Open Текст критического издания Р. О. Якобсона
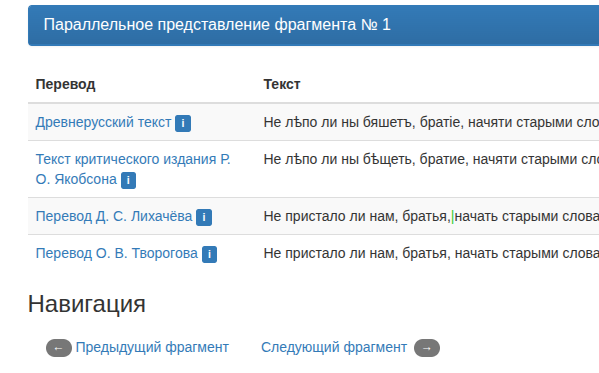The height and width of the screenshot is (373, 599). pyautogui.click(x=133, y=169)
